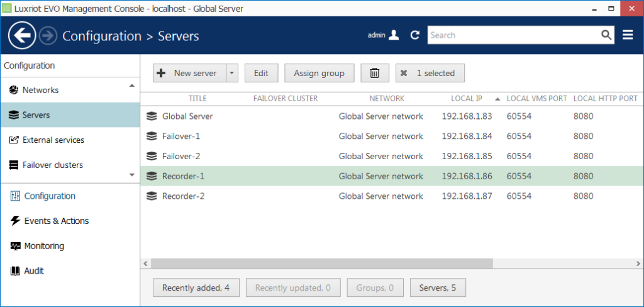Click the search magnifier icon

(606, 35)
